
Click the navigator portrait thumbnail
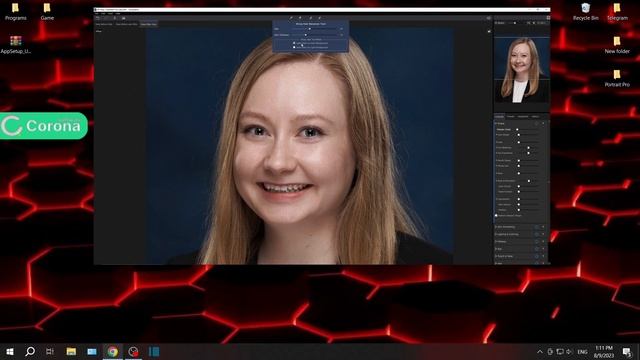(x=522, y=70)
